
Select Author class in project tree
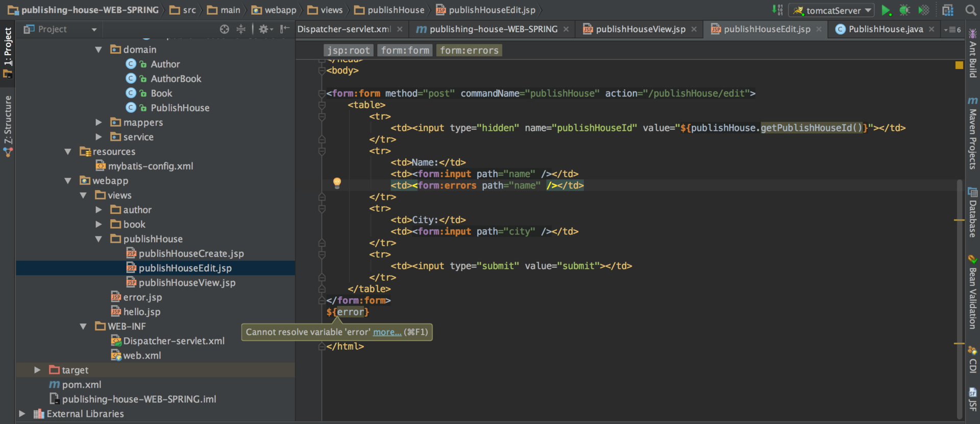coord(165,64)
